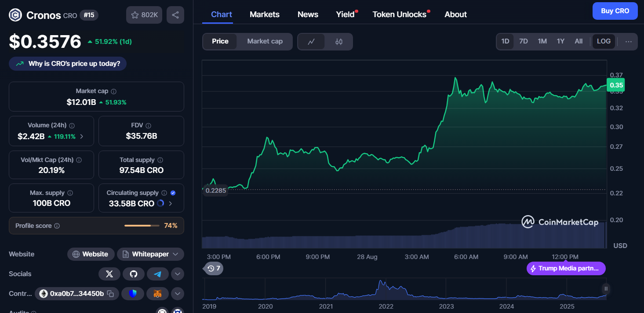Image resolution: width=644 pixels, height=313 pixels.
Task: Click the Buy CRO button
Action: (x=615, y=11)
